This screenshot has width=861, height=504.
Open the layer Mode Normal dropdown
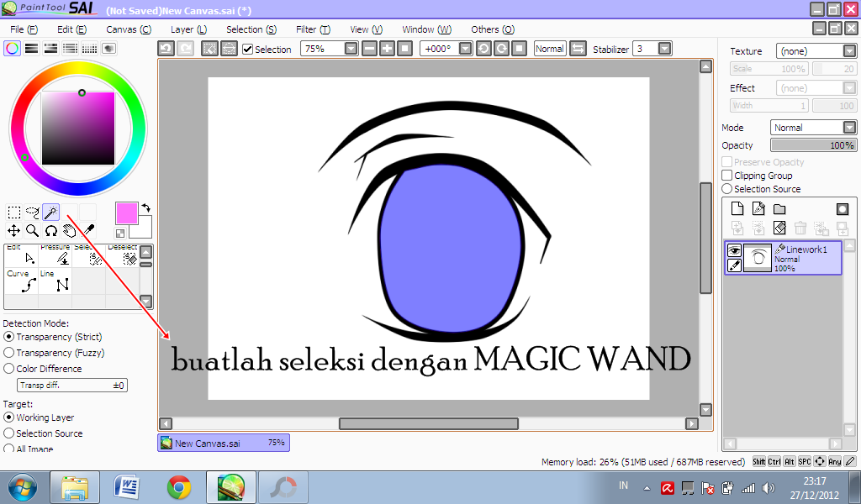[x=849, y=127]
